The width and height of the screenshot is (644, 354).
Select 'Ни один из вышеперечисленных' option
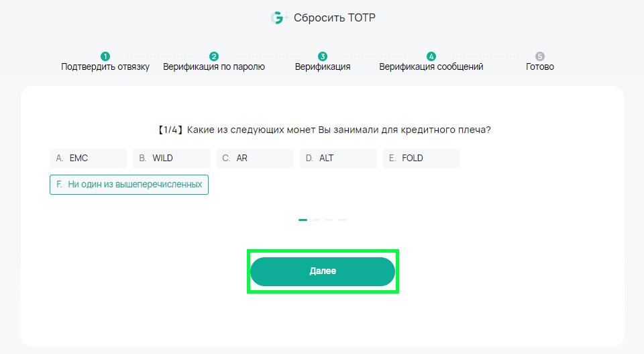[129, 185]
